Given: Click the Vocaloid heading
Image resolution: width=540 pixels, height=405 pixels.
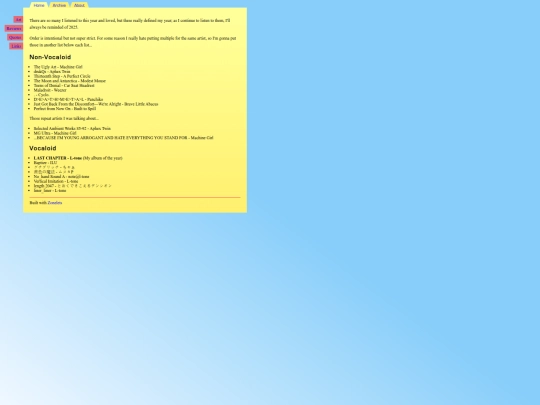Looking at the screenshot, I should 43,148.
